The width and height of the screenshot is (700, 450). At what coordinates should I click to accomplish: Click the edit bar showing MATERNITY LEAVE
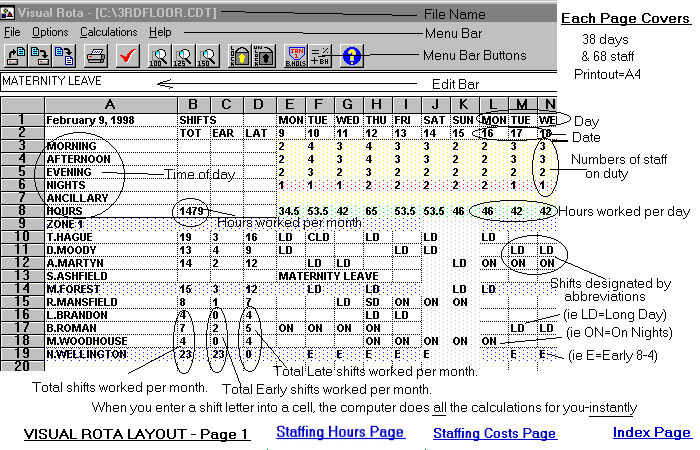(x=279, y=81)
